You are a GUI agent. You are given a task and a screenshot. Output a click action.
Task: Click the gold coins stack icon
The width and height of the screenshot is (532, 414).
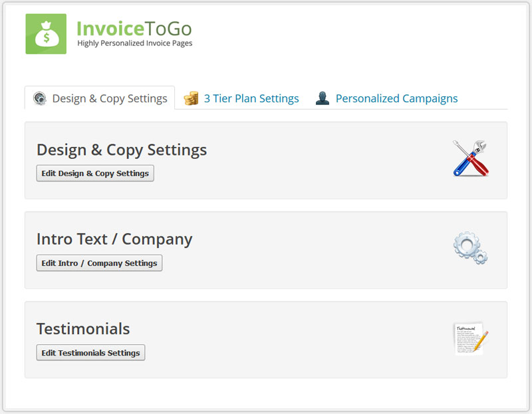[x=191, y=98]
